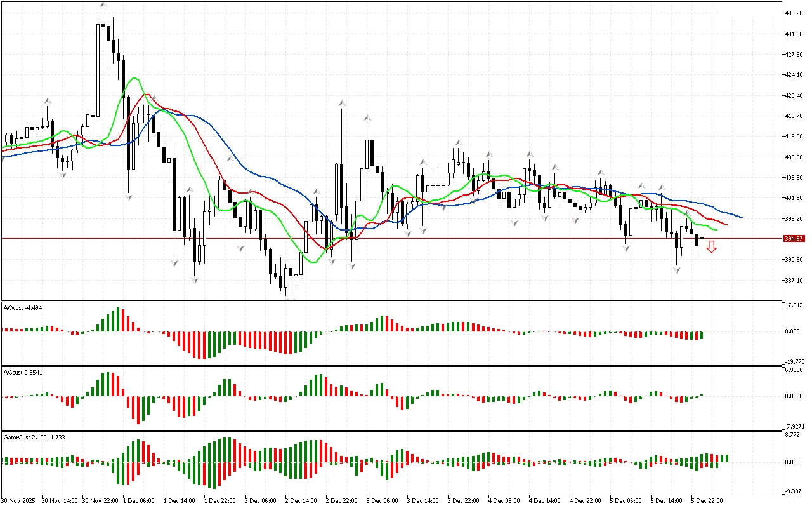This screenshot has width=812, height=508.
Task: Click the 435.20 price scale value
Action: click(794, 13)
